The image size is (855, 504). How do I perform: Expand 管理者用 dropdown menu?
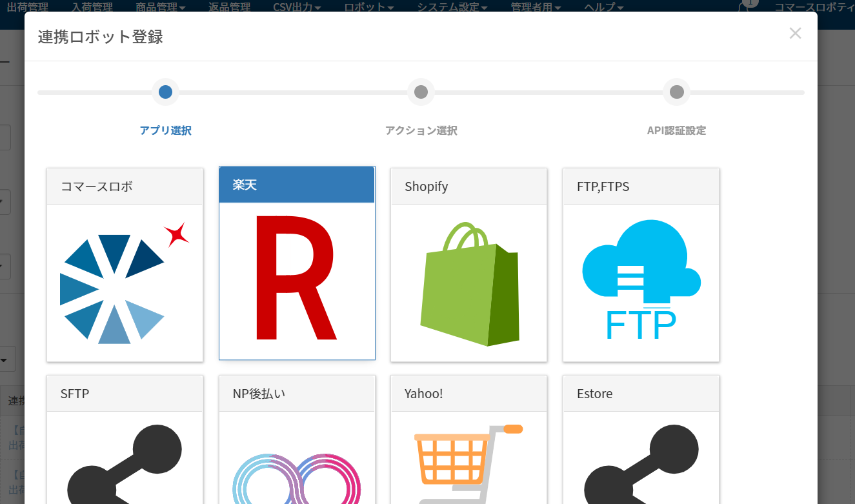point(536,8)
